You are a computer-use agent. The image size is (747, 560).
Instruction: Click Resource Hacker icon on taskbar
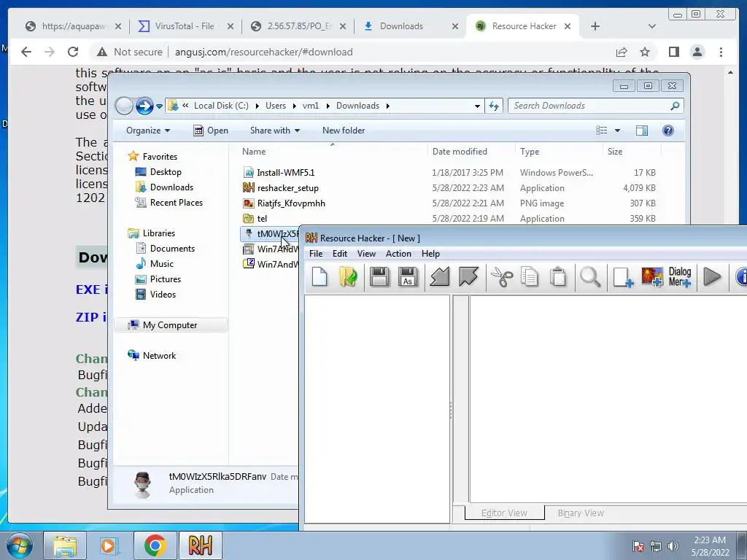point(200,545)
